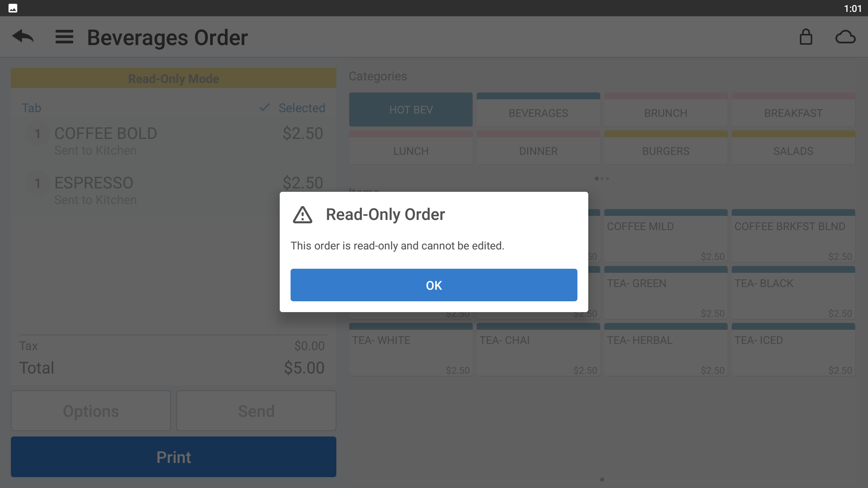Screen dimensions: 868x488
Task: Click the warning triangle icon in dialog
Action: point(302,215)
